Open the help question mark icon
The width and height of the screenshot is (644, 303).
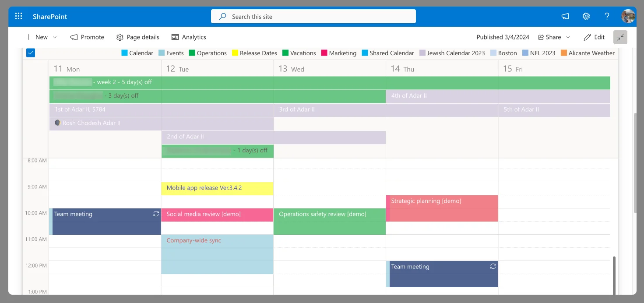pos(607,16)
